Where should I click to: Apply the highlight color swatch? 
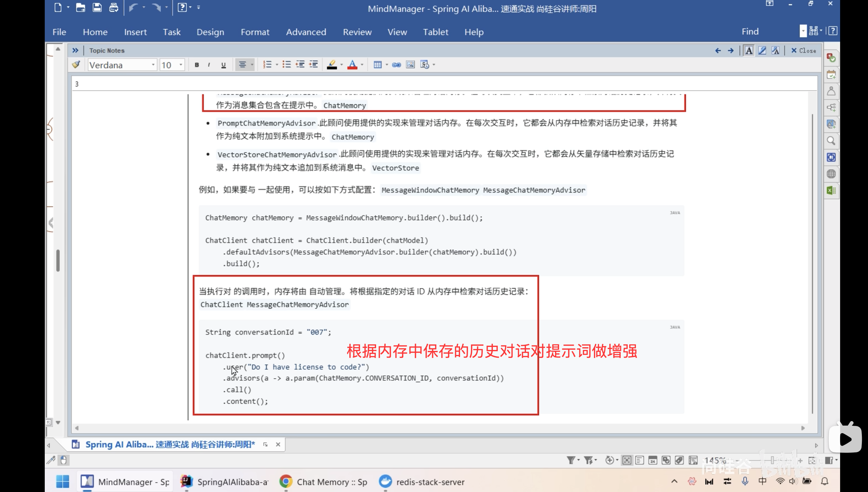click(332, 64)
